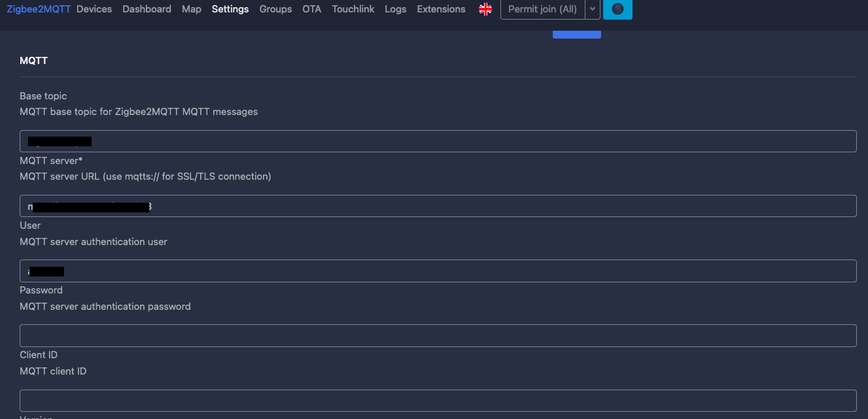868x419 pixels.
Task: Click 'MQTT server authentication password' description
Action: click(x=105, y=307)
